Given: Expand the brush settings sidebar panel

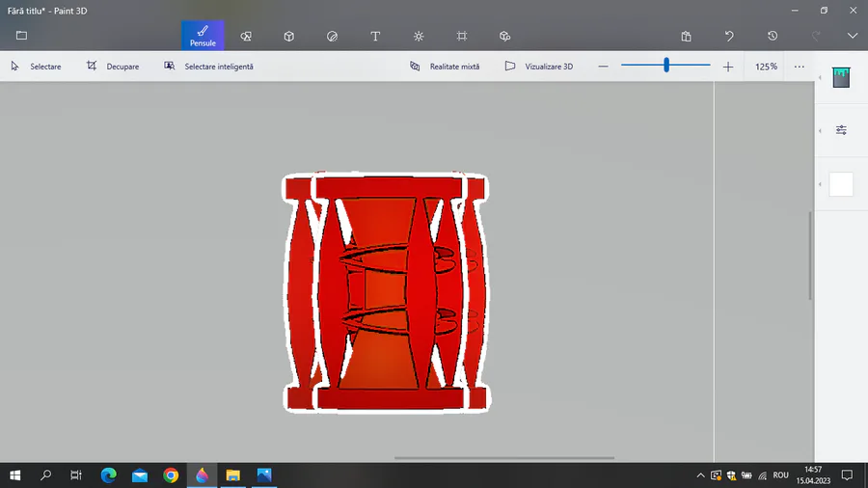Looking at the screenshot, I should click(x=841, y=130).
